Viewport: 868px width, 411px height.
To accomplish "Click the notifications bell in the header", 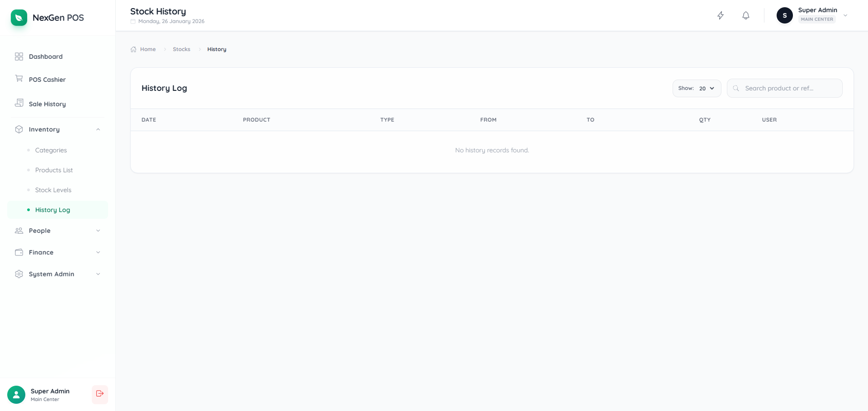I will [745, 15].
